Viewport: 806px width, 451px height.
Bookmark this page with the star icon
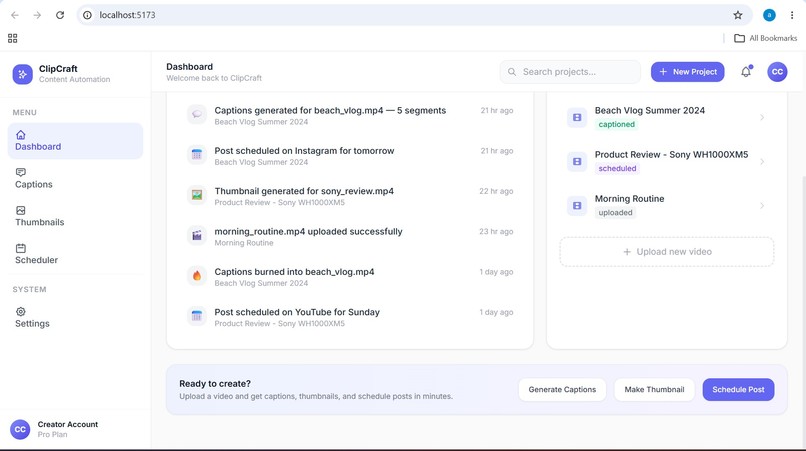[x=738, y=15]
